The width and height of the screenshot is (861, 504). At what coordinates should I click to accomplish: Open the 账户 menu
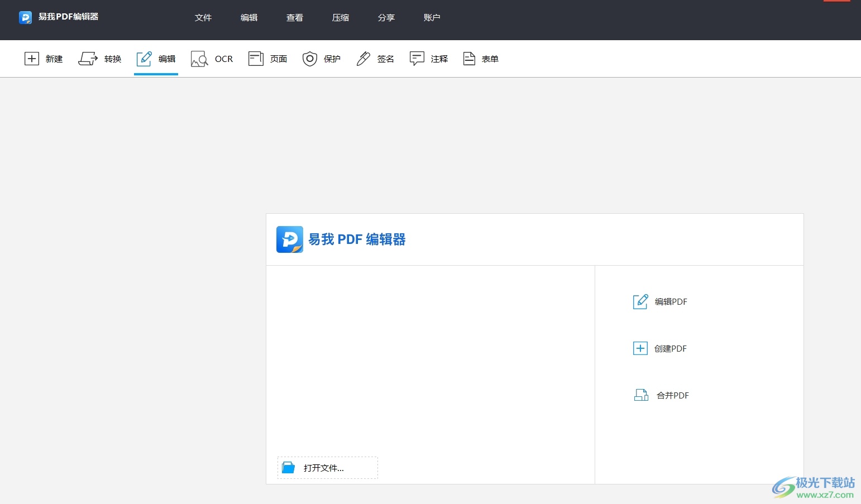(432, 18)
